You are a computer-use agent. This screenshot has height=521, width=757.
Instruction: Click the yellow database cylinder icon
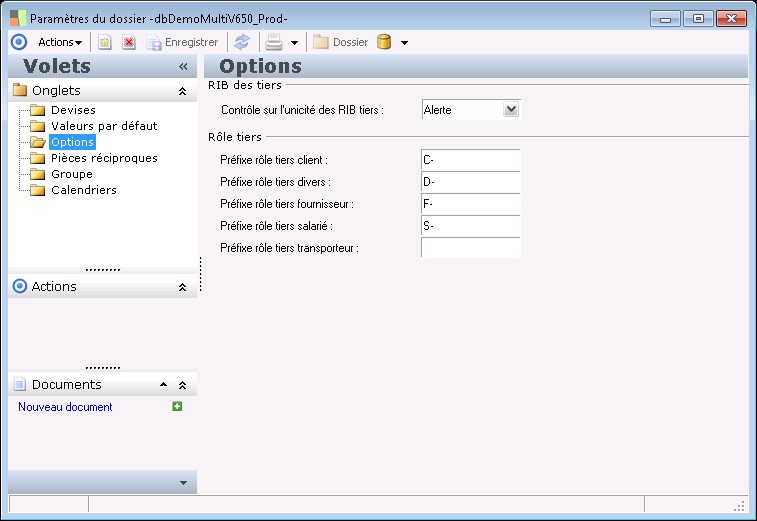(383, 42)
